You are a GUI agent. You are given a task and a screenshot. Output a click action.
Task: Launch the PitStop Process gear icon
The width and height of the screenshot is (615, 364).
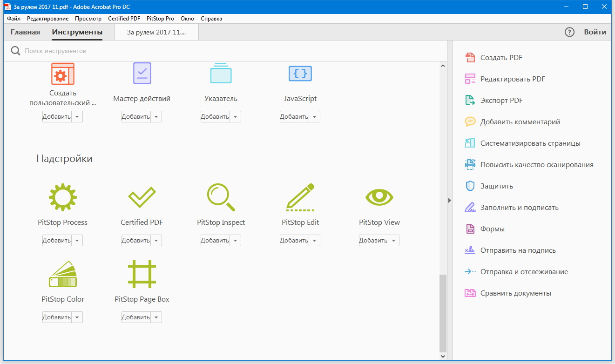point(63,197)
